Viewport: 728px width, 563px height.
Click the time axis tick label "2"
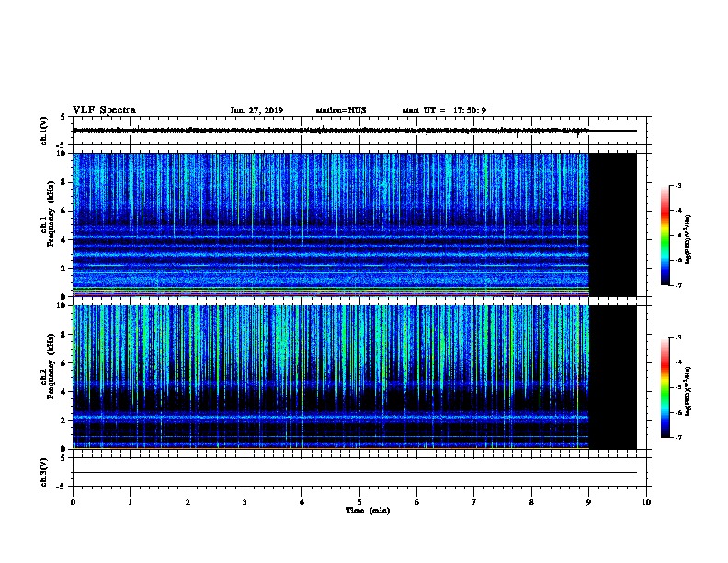(x=188, y=501)
